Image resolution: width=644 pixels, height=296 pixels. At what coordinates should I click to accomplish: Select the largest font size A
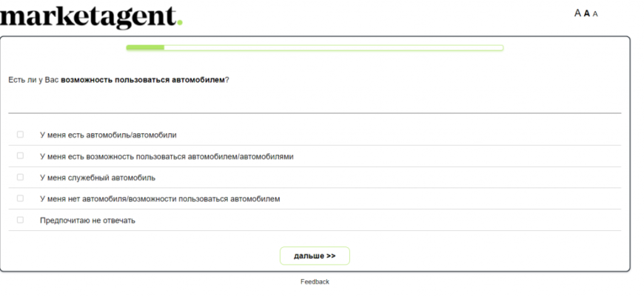tap(577, 13)
